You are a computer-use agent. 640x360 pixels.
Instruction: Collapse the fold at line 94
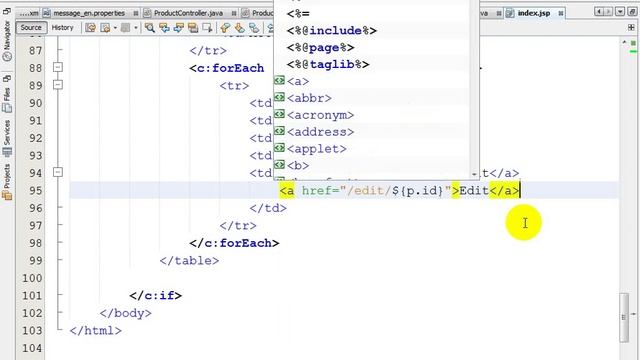click(58, 172)
